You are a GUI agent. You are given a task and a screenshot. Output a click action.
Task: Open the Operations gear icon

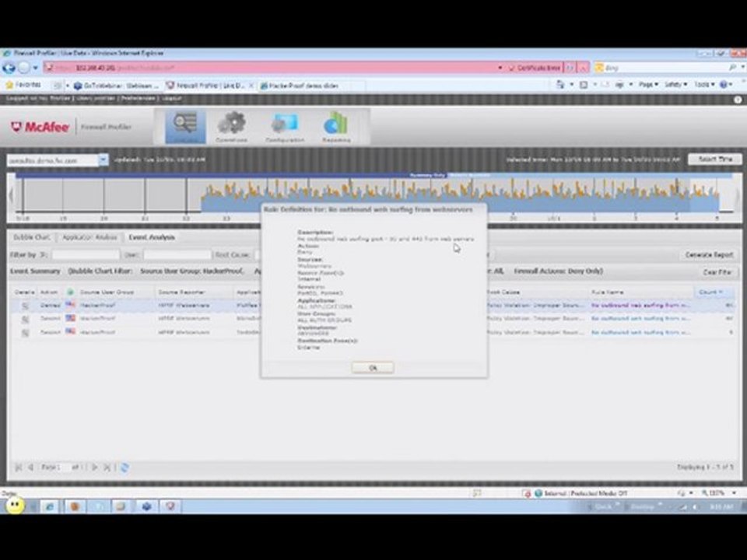tap(232, 126)
